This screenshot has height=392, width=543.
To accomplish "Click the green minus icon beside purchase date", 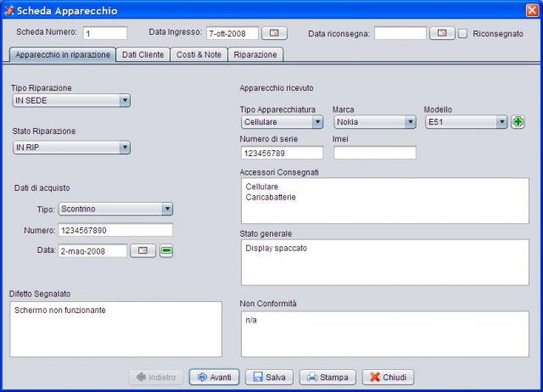I will pos(166,250).
